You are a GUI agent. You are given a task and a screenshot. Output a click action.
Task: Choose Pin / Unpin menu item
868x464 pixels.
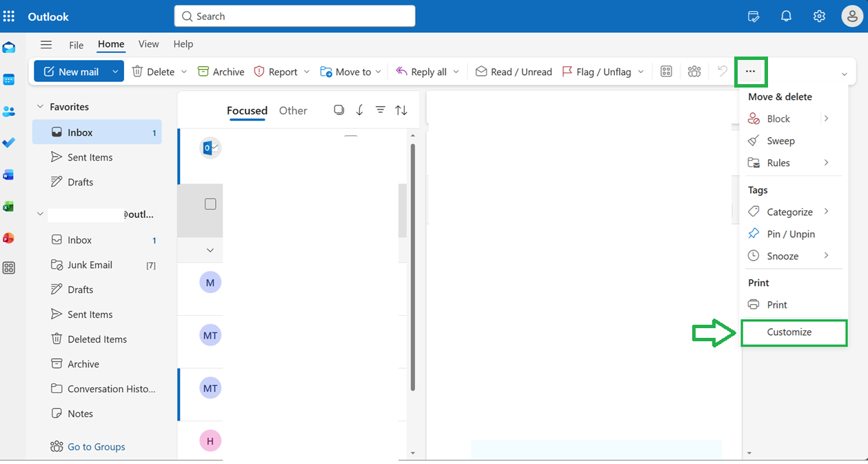pos(791,234)
